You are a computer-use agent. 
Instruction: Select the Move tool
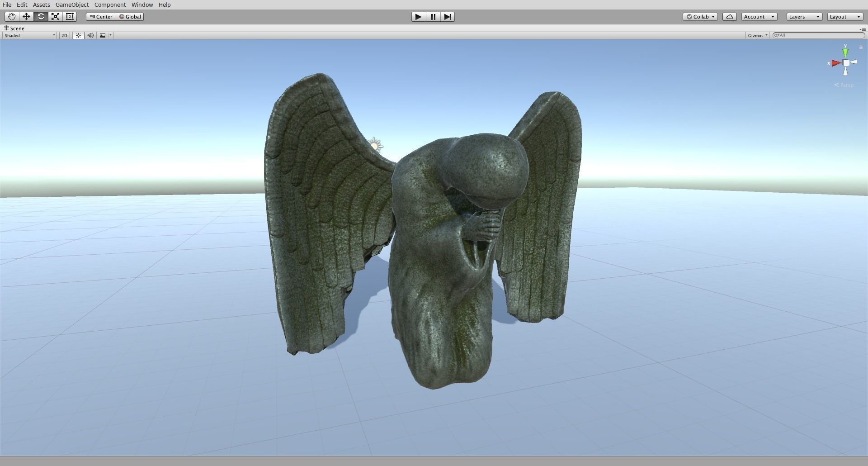26,17
